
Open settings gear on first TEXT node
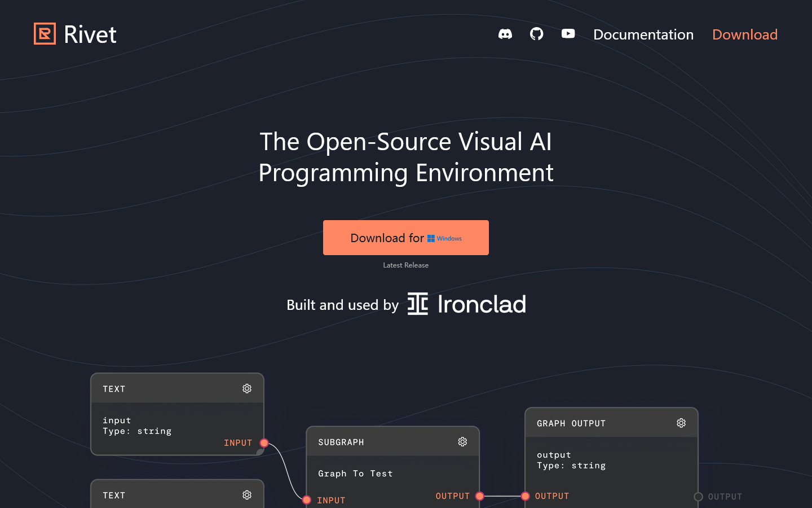[x=247, y=389]
